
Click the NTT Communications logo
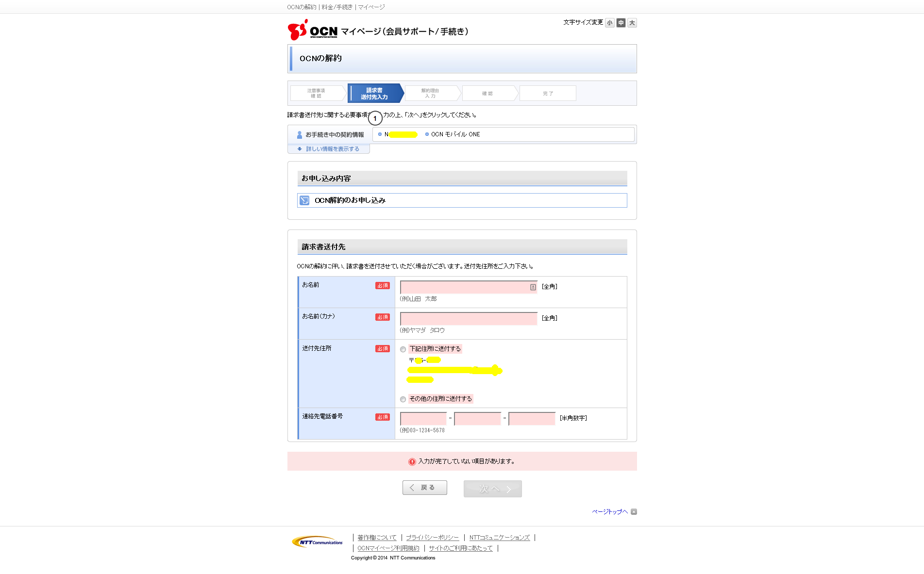(318, 541)
